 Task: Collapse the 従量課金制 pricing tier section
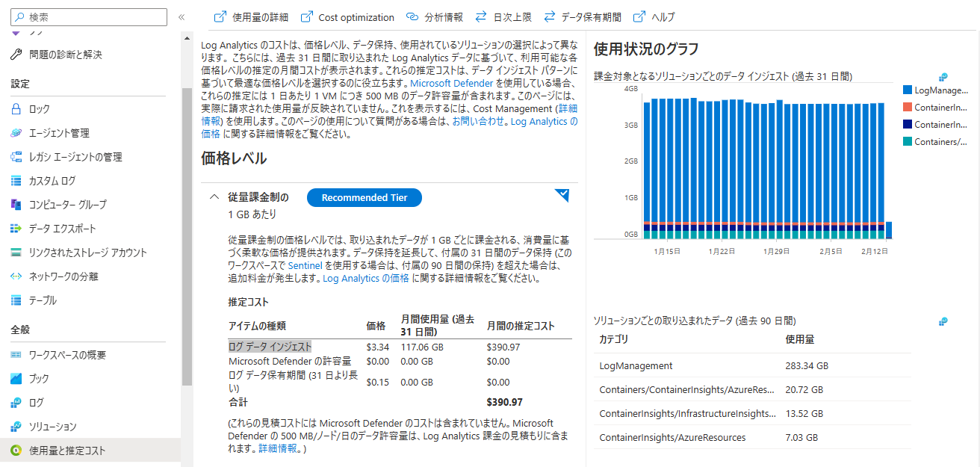[214, 197]
